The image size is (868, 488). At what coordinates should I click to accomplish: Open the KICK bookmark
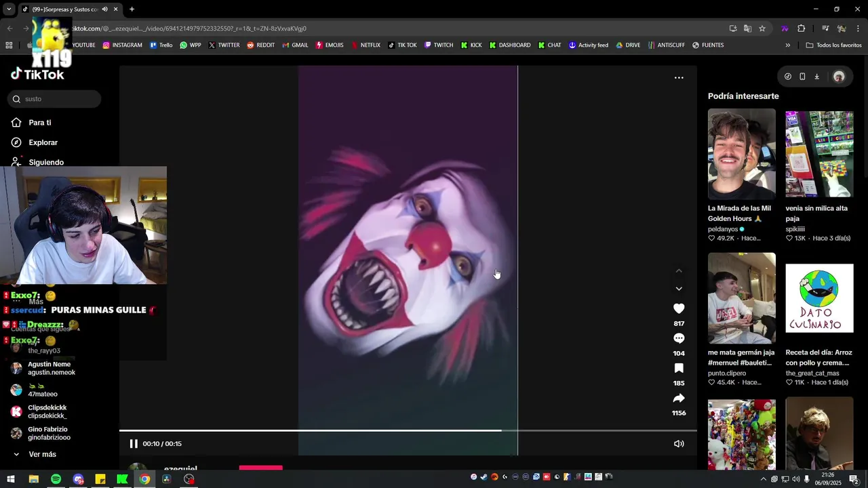471,45
